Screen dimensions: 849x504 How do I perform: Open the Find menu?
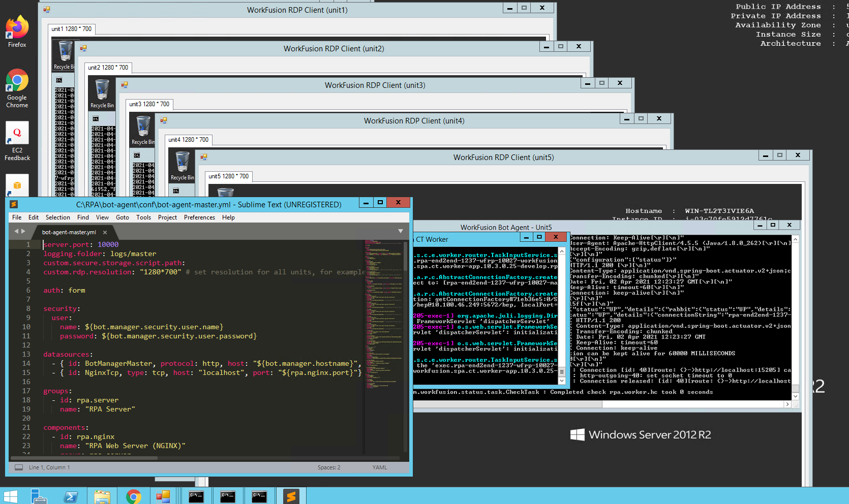[83, 217]
